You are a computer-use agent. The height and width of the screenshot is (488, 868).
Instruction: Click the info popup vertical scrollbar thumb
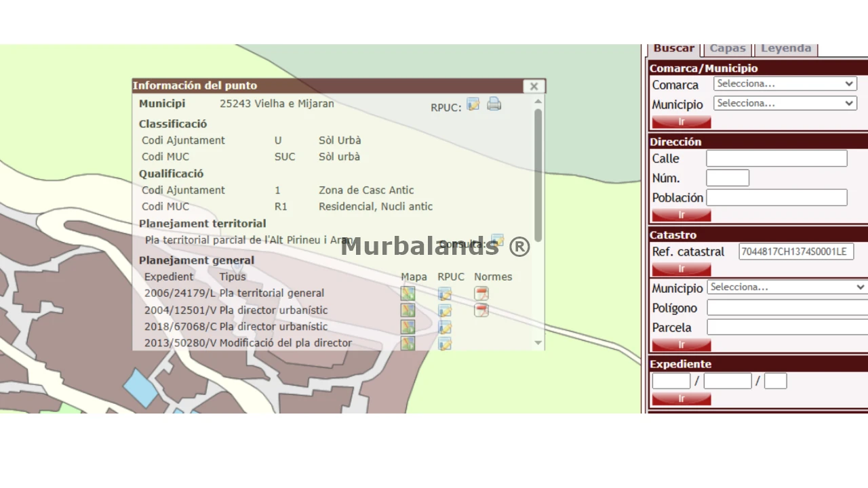[538, 173]
